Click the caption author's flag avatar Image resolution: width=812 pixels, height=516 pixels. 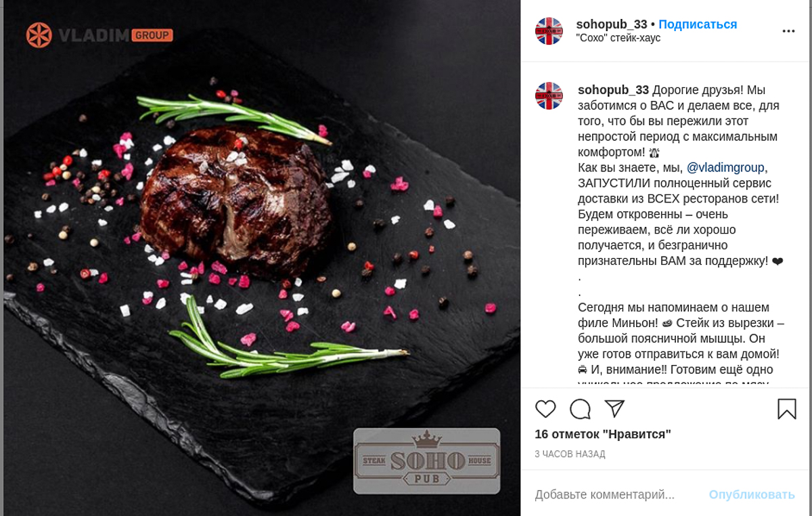[x=549, y=95]
